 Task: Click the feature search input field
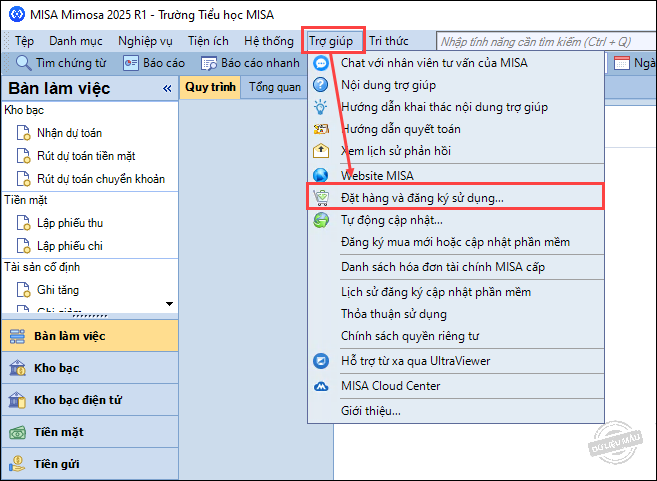(546, 41)
